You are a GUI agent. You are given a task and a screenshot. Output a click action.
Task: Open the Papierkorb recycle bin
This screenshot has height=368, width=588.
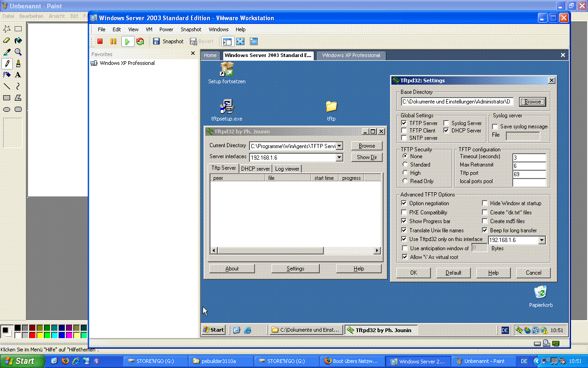pyautogui.click(x=541, y=296)
